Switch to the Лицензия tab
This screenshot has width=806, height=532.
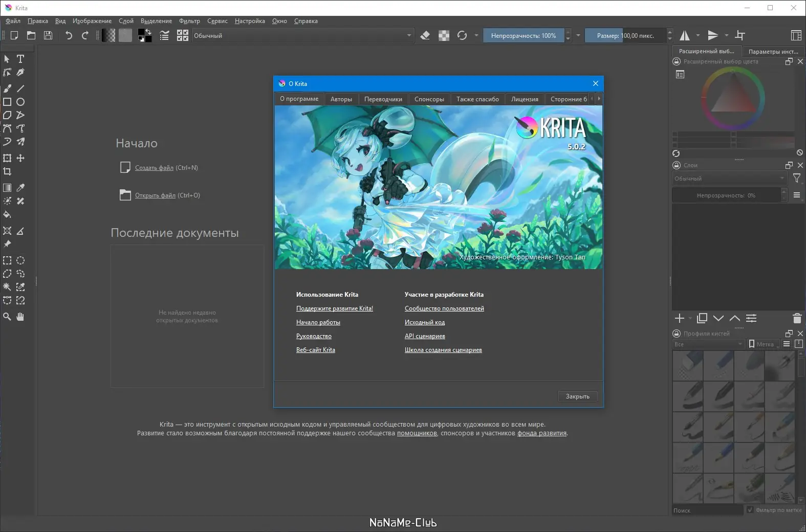pos(525,99)
